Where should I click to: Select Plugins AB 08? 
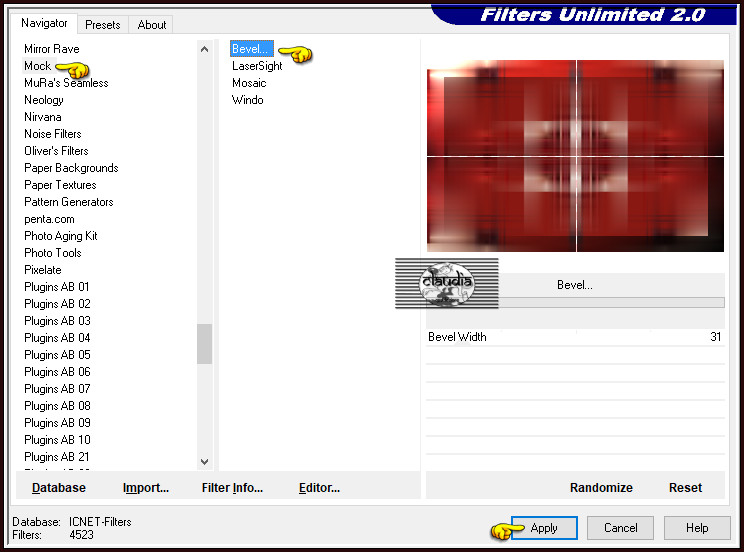click(57, 406)
